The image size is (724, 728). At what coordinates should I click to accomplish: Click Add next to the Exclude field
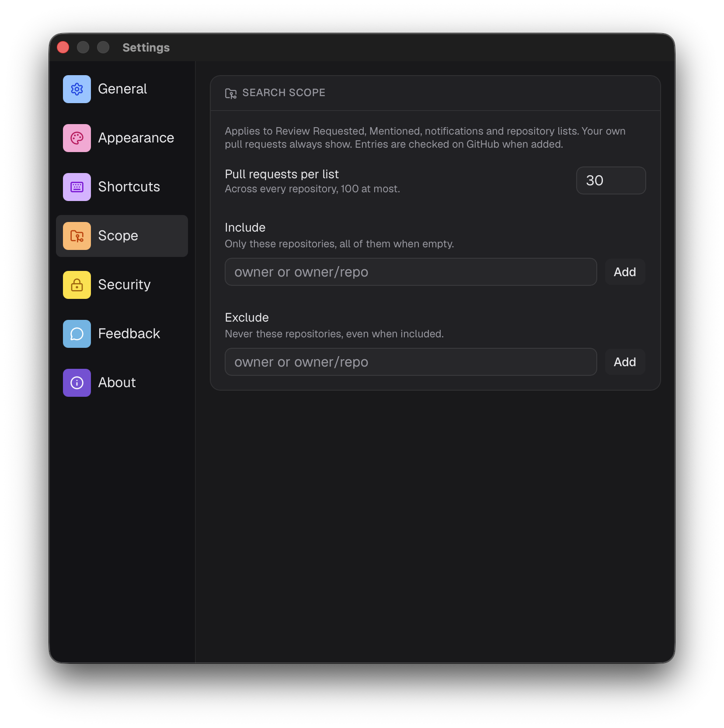[625, 362]
